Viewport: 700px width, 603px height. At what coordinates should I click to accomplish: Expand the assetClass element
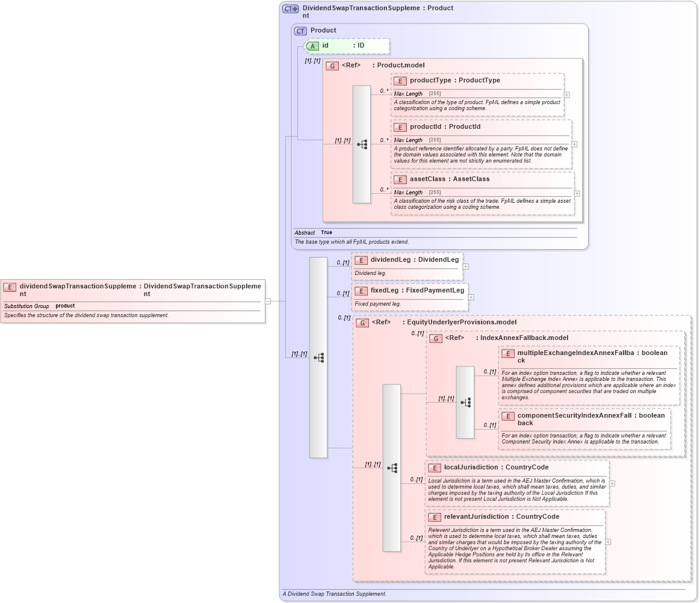tap(577, 194)
